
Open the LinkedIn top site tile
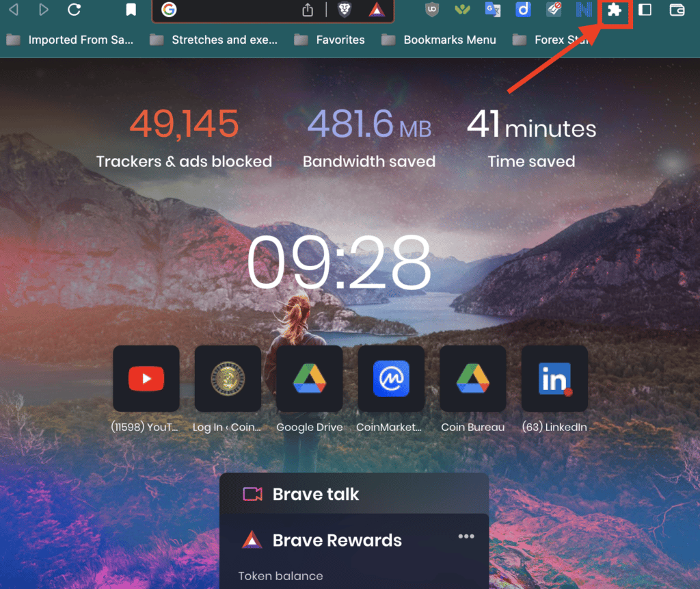pyautogui.click(x=554, y=378)
